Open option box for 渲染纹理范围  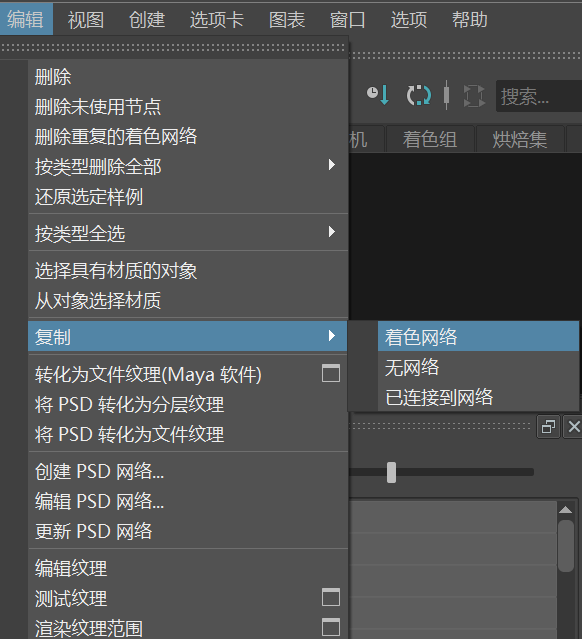coord(331,627)
